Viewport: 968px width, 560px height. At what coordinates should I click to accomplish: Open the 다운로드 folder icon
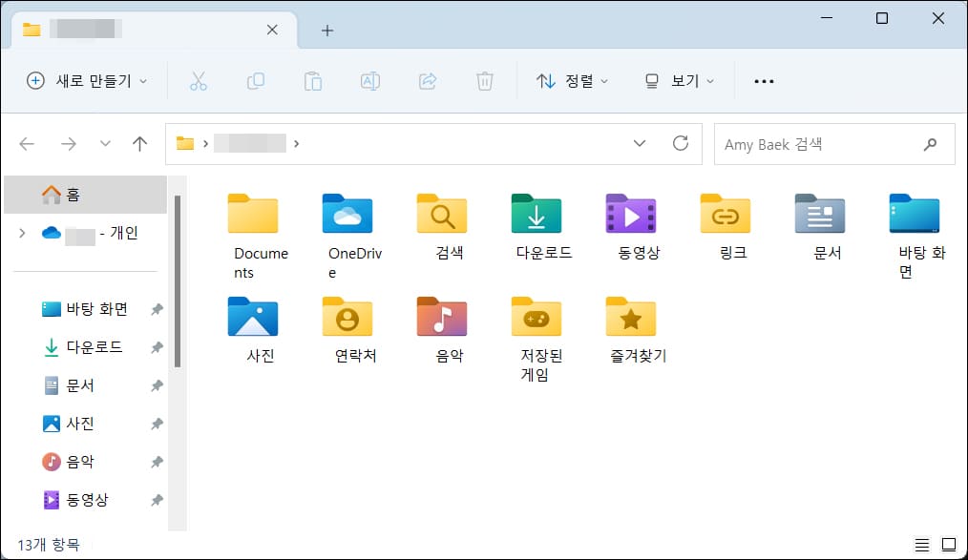point(537,215)
